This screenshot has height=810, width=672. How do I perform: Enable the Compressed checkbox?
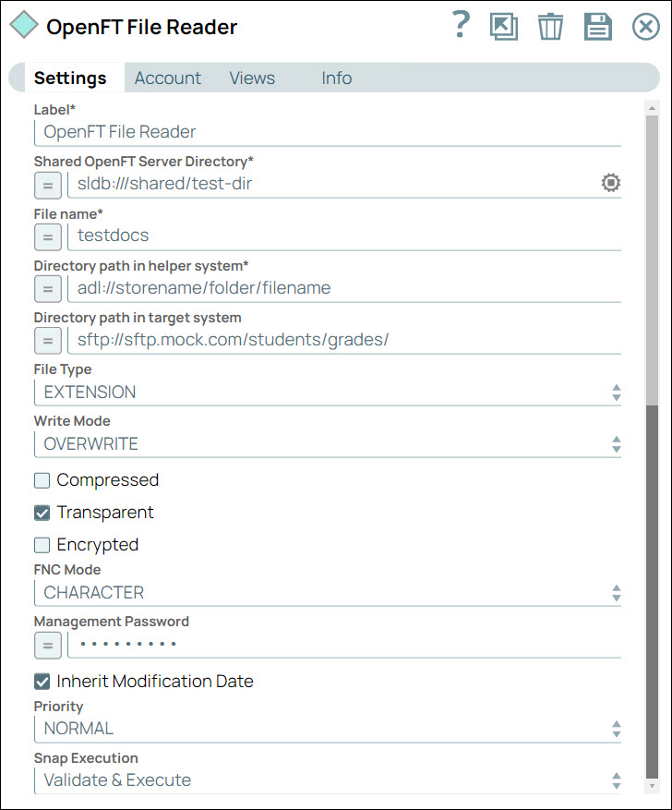pos(41,480)
